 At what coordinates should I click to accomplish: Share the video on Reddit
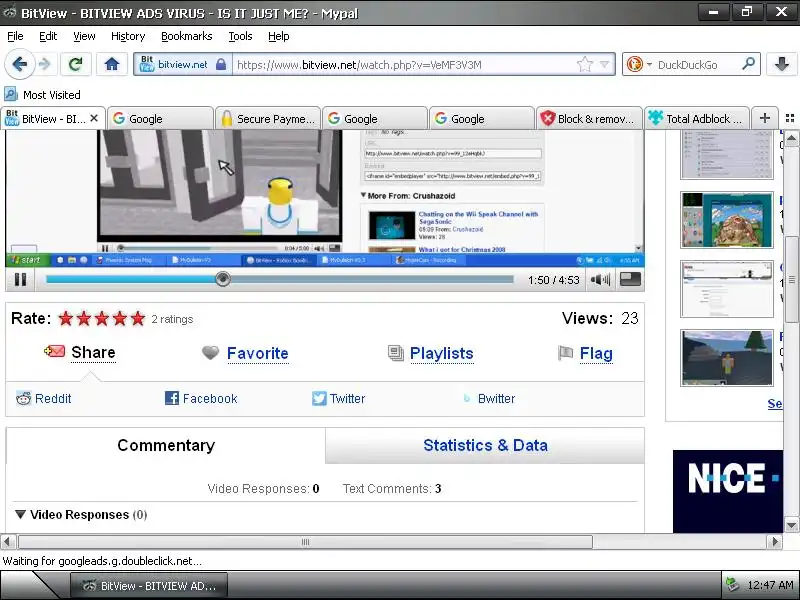44,398
